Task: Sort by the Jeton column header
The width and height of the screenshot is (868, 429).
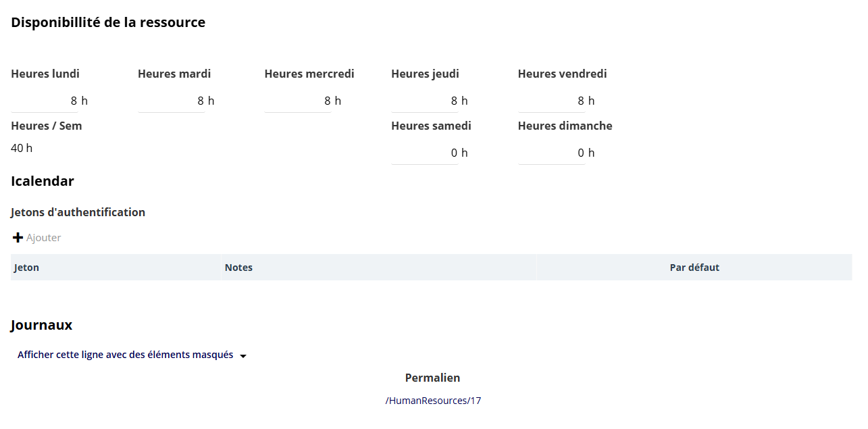Action: click(116, 268)
